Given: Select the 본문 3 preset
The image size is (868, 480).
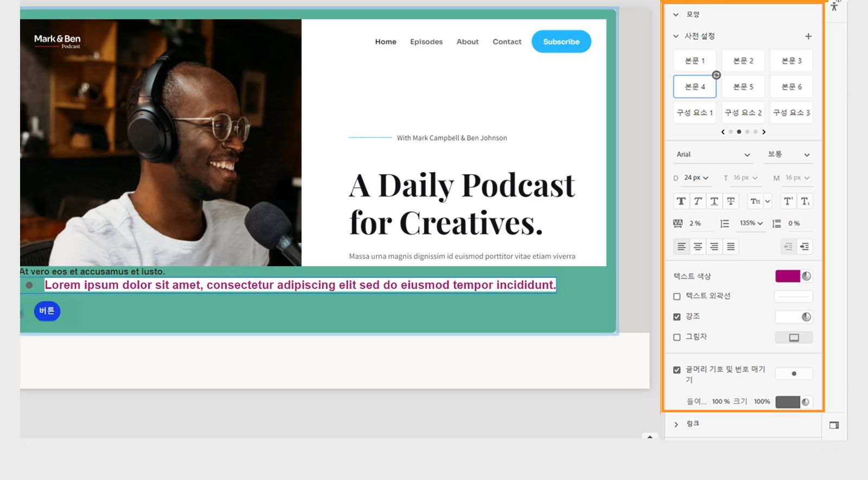Looking at the screenshot, I should pyautogui.click(x=792, y=61).
